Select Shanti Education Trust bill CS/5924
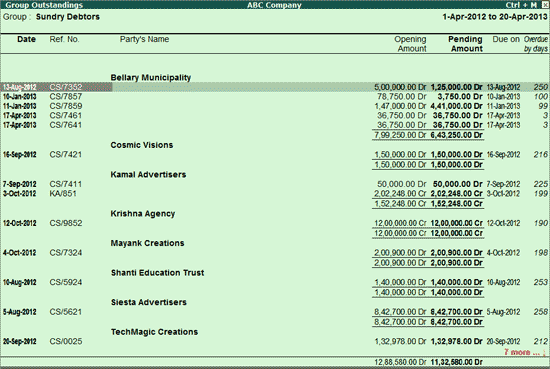 [x=66, y=282]
